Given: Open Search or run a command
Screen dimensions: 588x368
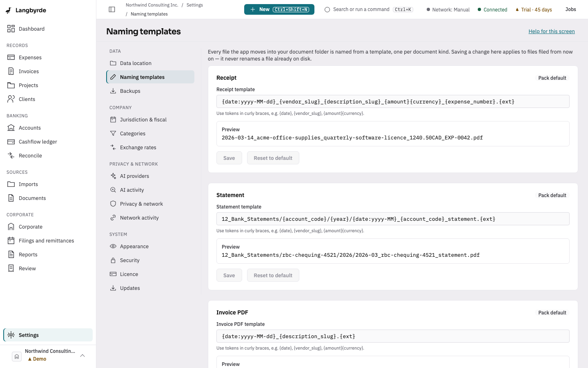Looking at the screenshot, I should pyautogui.click(x=369, y=9).
